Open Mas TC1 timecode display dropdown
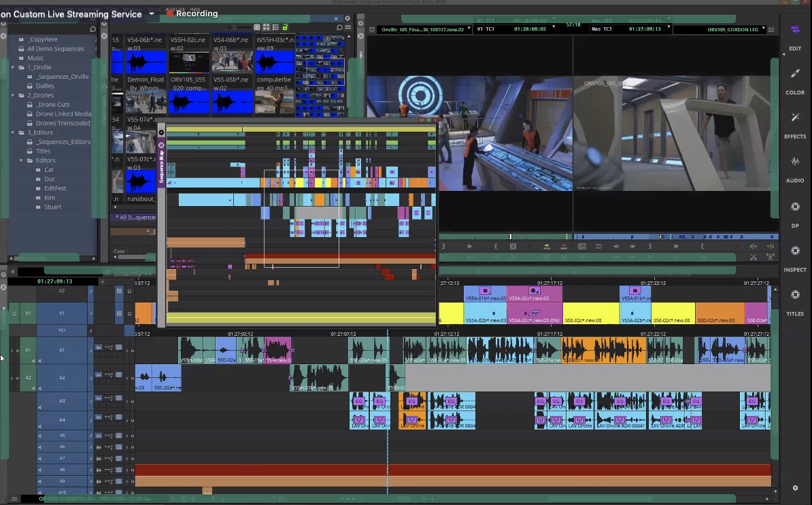The width and height of the screenshot is (812, 505). [669, 27]
